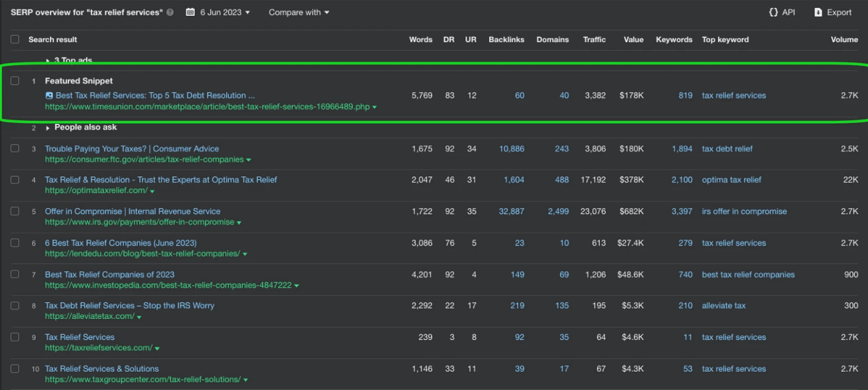Viewport: 868px width, 390px height.
Task: Open Tax Debt Relief Services – Stop the IRS Worry
Action: tap(130, 306)
